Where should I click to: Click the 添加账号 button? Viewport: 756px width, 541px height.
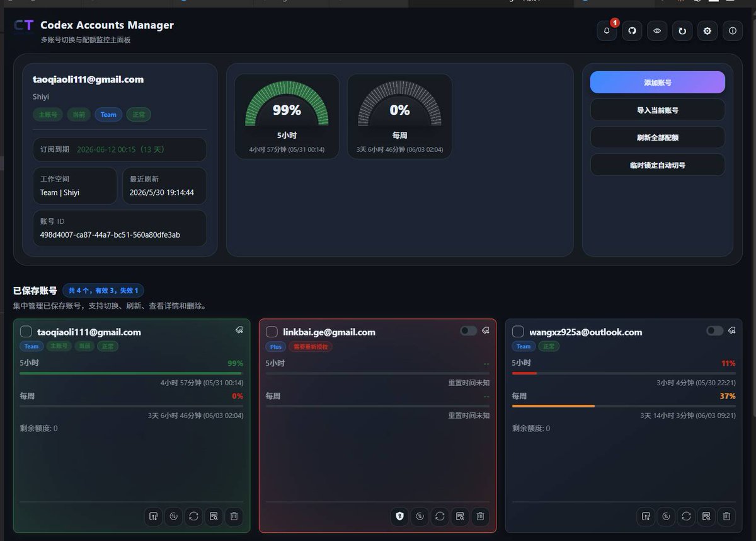pos(657,83)
